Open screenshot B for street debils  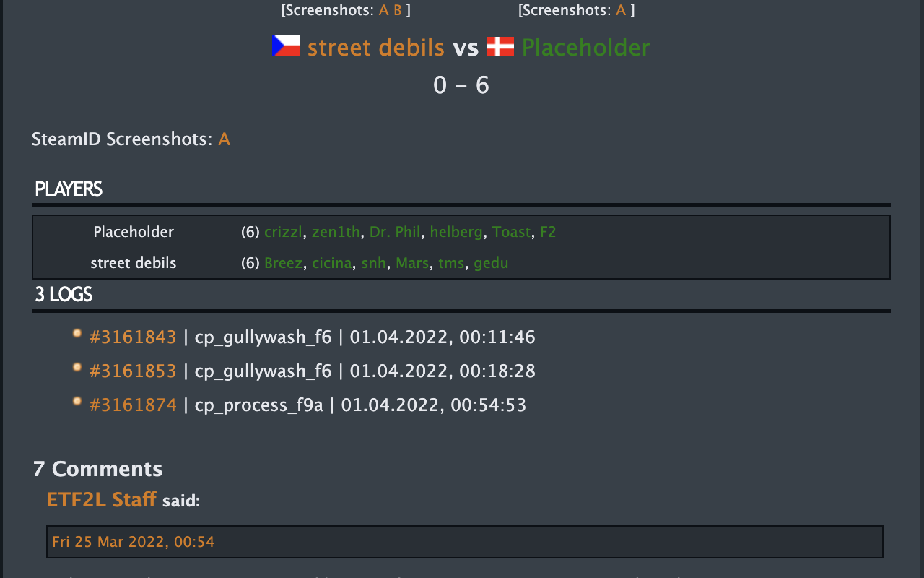(x=397, y=10)
